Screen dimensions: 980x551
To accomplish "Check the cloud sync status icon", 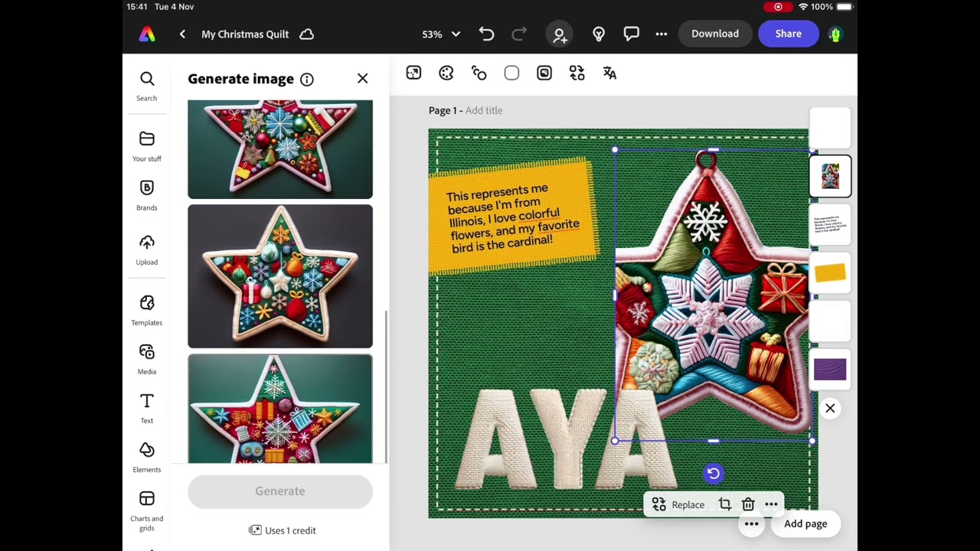I will [306, 34].
